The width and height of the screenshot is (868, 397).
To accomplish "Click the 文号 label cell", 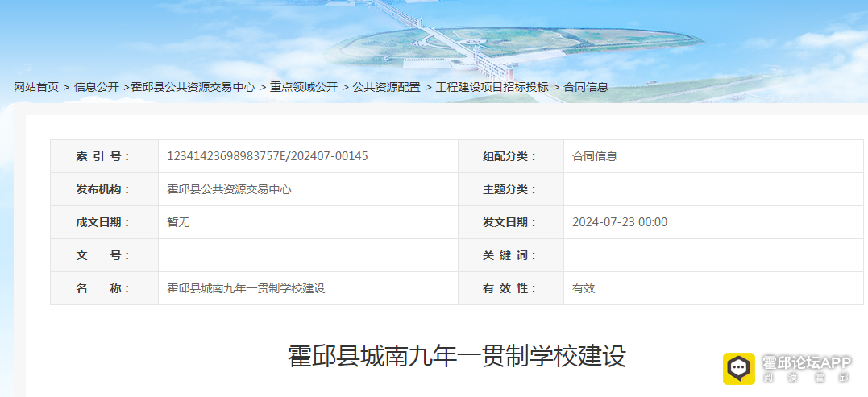I will (105, 255).
